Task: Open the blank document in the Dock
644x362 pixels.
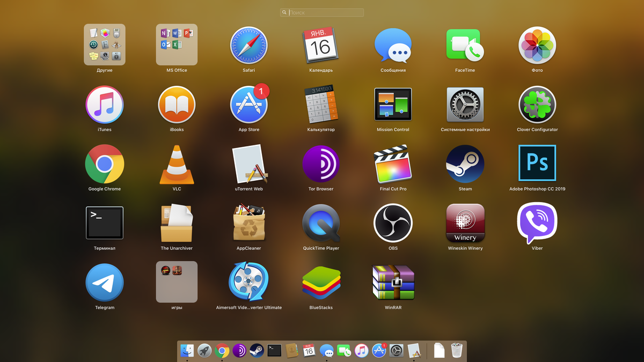Action: [439, 350]
